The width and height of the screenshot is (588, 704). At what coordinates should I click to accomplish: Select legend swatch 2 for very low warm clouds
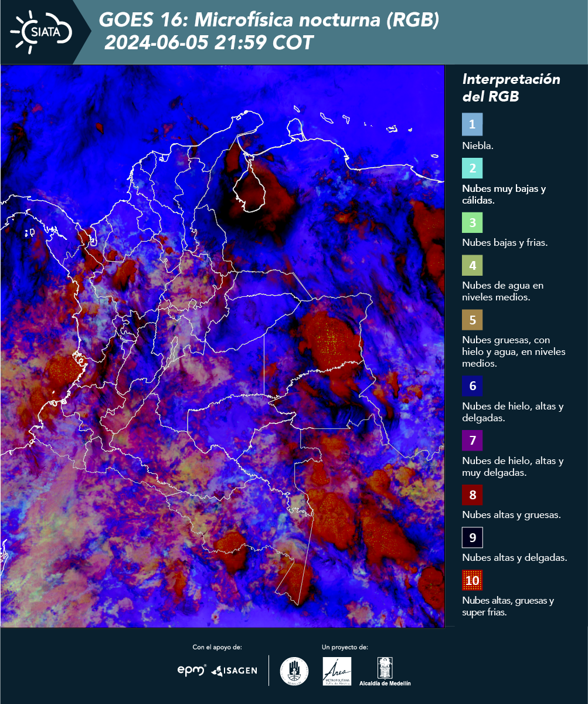(472, 168)
